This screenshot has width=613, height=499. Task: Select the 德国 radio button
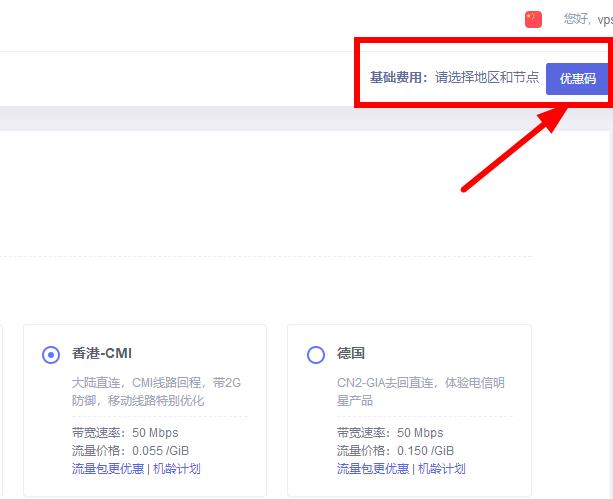316,355
